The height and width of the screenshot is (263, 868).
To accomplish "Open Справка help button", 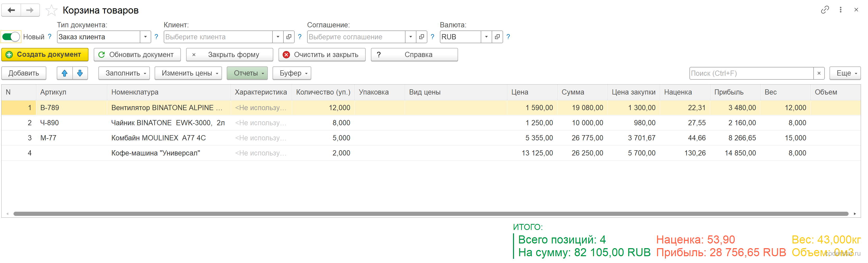I will click(414, 55).
